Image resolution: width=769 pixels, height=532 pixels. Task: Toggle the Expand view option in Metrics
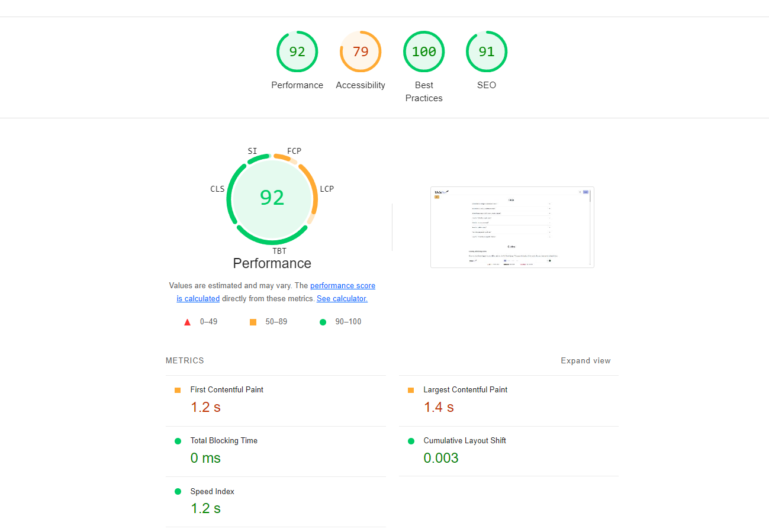(585, 360)
